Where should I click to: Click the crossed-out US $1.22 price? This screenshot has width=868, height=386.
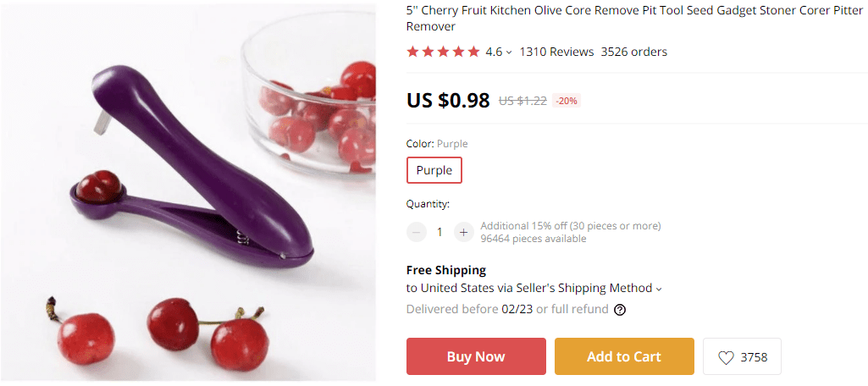coord(522,101)
